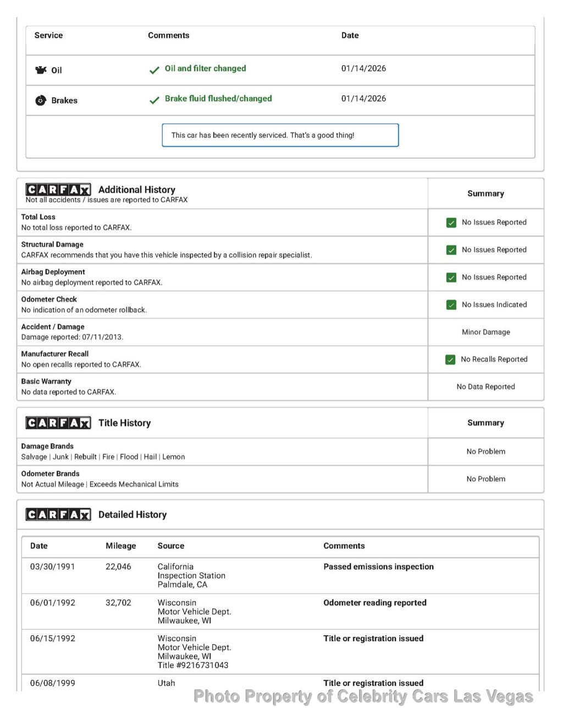Open the Brake fluid flushed/changed link

point(218,99)
